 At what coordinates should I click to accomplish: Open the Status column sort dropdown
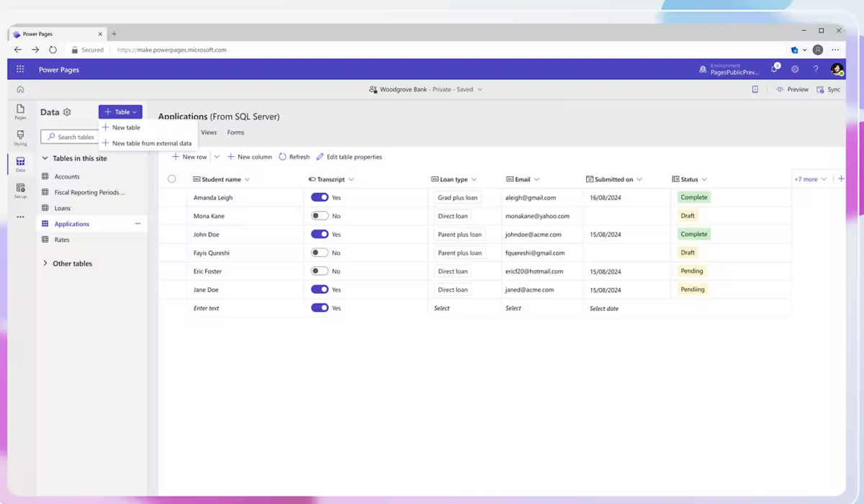[x=704, y=179]
